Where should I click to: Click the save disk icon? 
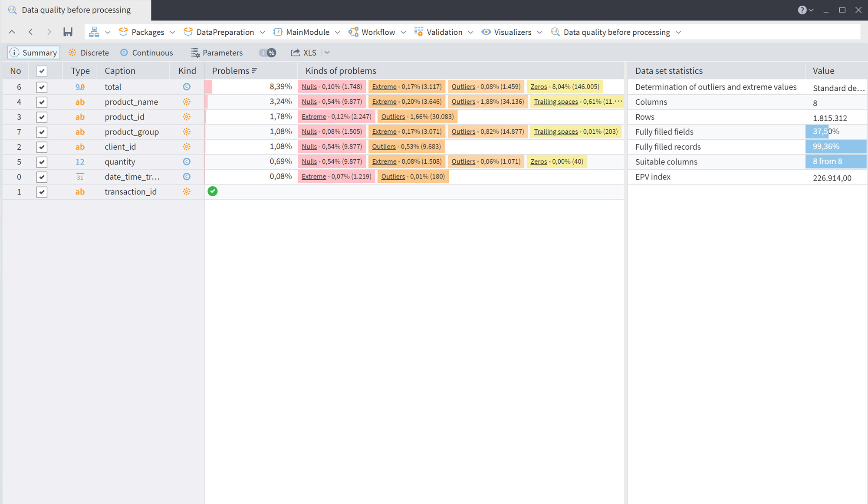[68, 32]
